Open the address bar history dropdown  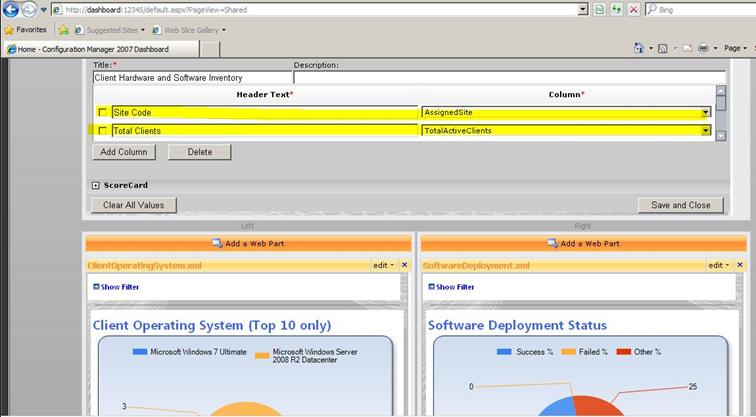click(583, 9)
